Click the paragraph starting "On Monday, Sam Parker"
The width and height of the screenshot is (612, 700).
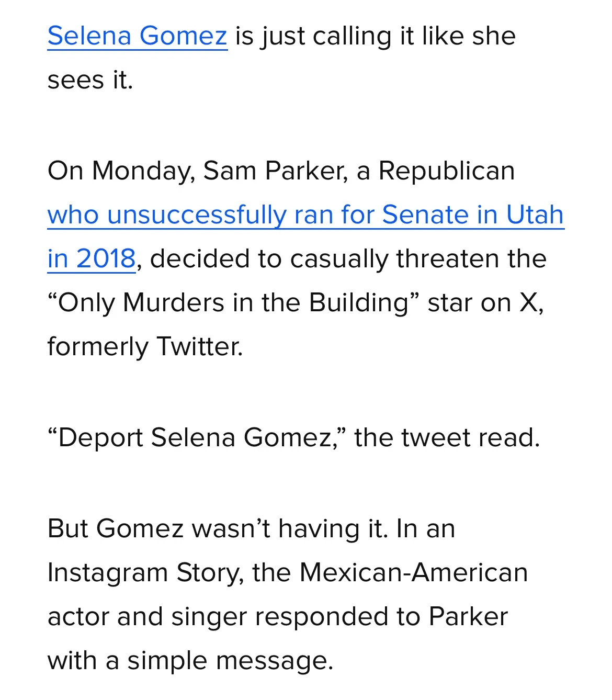point(305,258)
